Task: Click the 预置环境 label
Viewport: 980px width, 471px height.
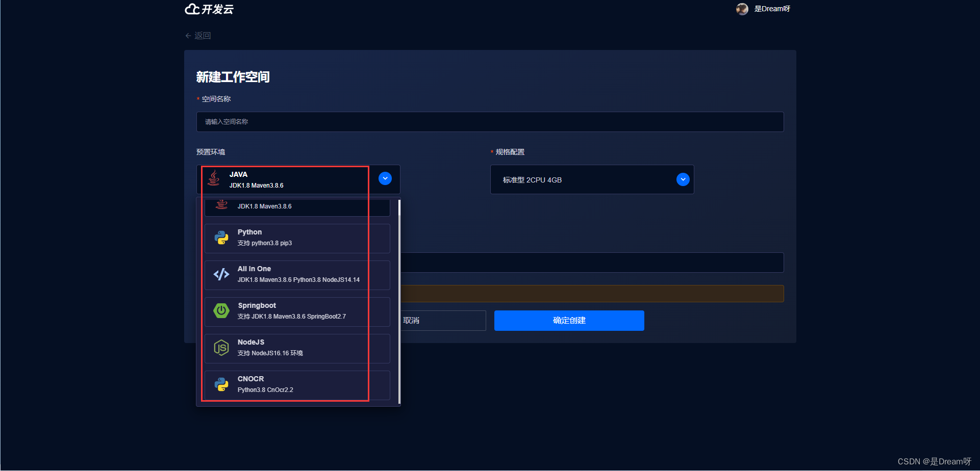Action: click(211, 152)
